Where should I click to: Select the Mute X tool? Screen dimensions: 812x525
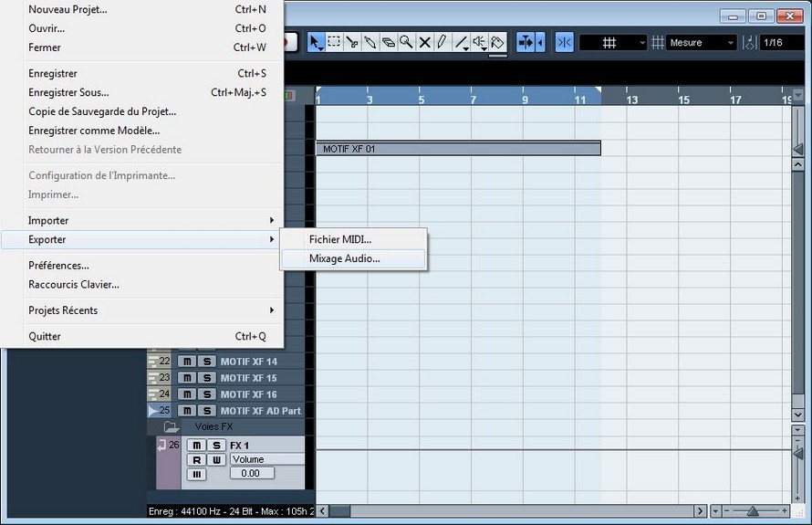424,42
